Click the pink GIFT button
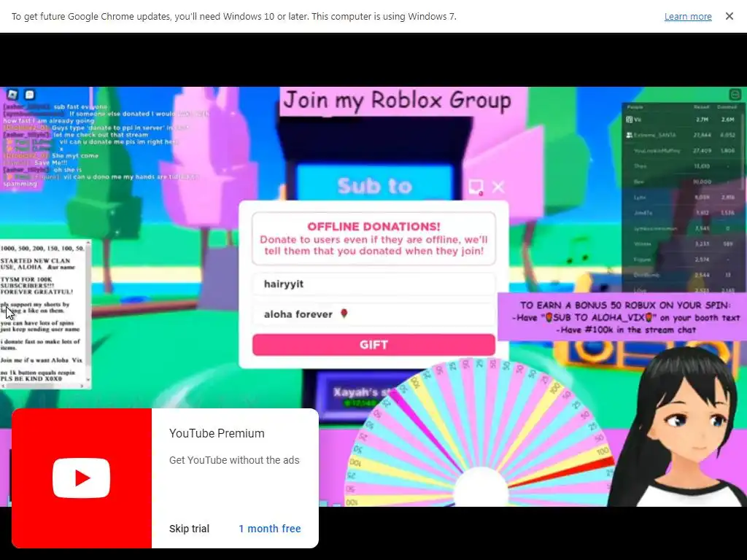747x560 pixels. coord(373,345)
